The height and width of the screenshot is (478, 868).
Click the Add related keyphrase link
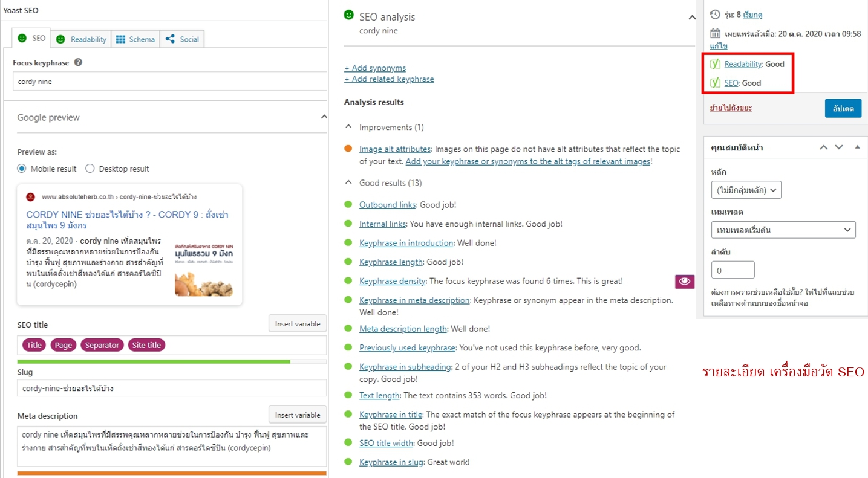coord(389,79)
